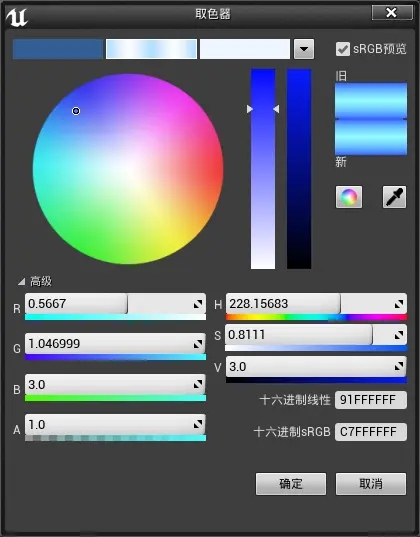
Task: Close the 取色器 color picker window
Action: pyautogui.click(x=392, y=13)
